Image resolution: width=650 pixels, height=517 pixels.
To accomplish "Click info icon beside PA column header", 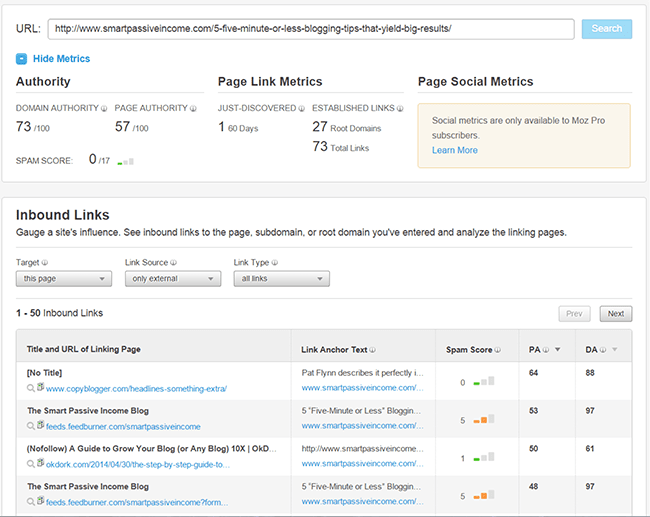I will 546,350.
